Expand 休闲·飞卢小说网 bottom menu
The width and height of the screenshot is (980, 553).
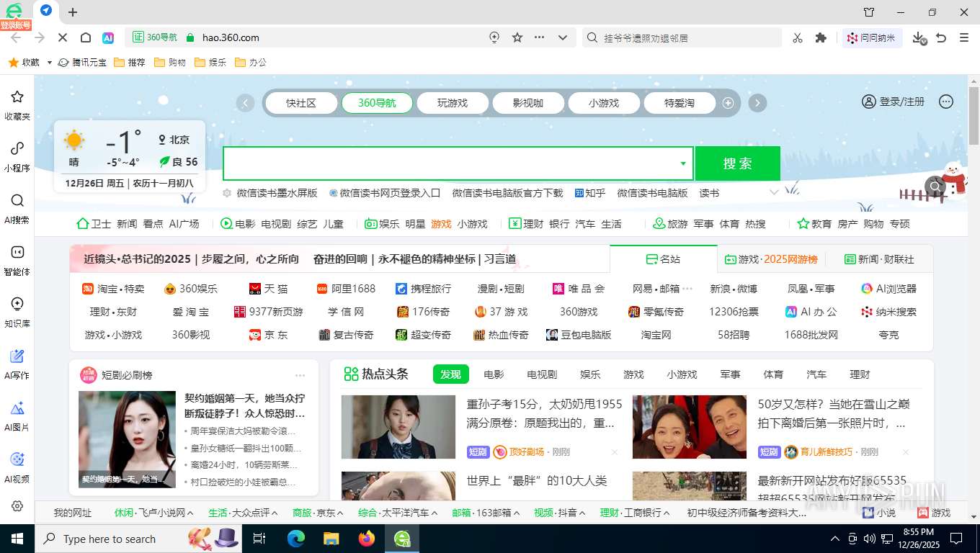click(191, 513)
